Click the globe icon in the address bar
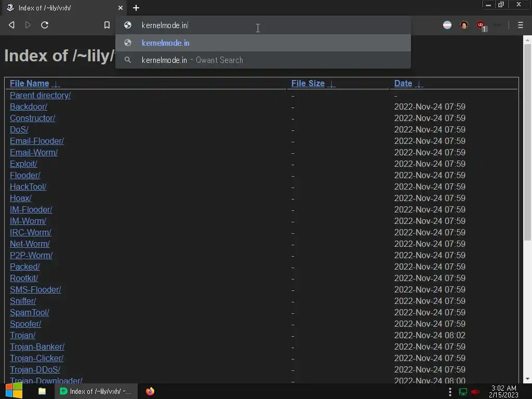532x399 pixels. click(128, 25)
